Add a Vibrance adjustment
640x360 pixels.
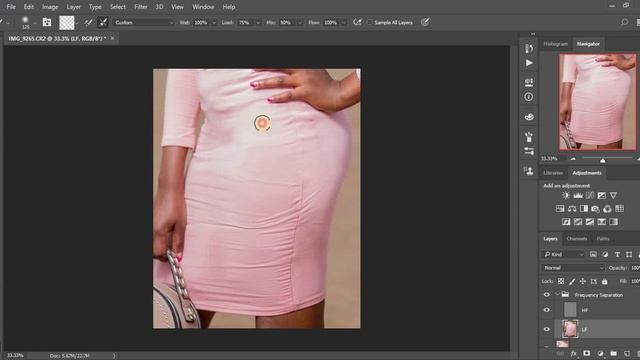613,196
